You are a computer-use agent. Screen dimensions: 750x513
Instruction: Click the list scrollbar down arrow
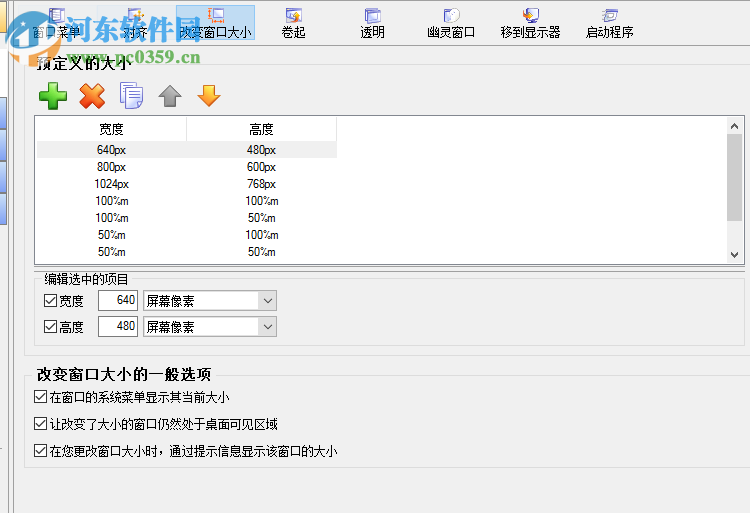[x=734, y=255]
